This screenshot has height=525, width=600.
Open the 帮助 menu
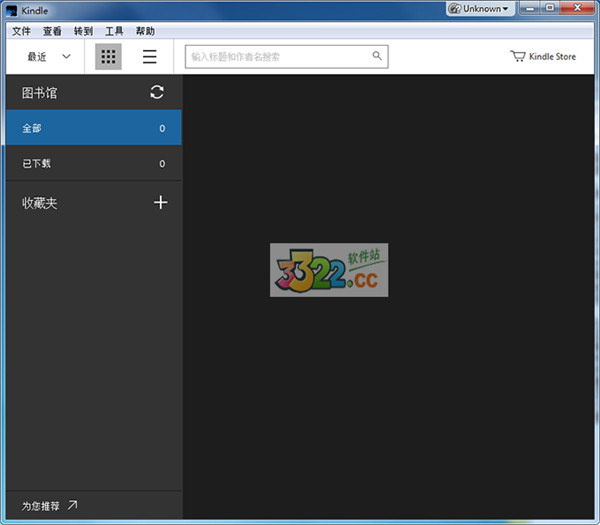click(x=145, y=31)
